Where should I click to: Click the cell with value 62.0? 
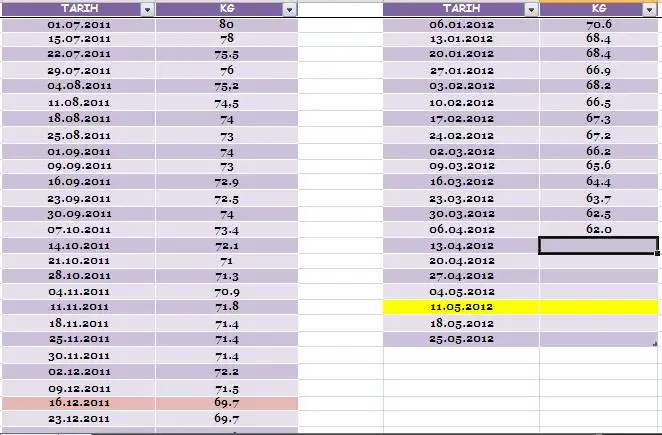(x=599, y=229)
